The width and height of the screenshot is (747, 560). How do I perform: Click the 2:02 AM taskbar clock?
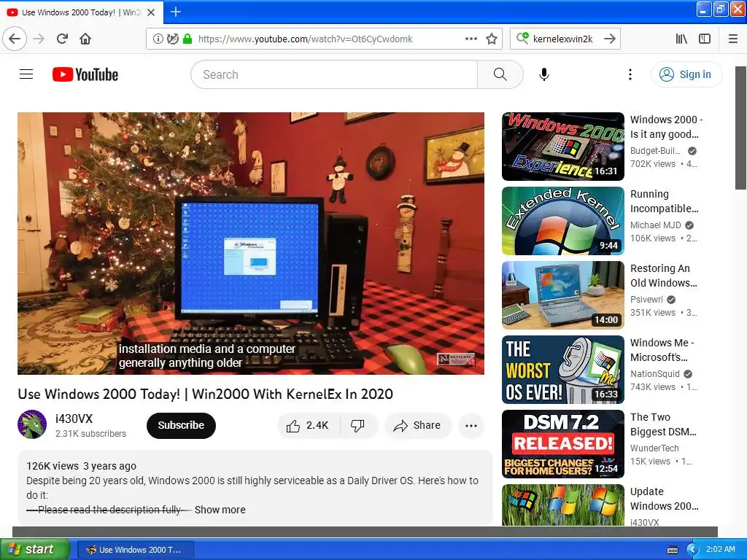tap(720, 549)
